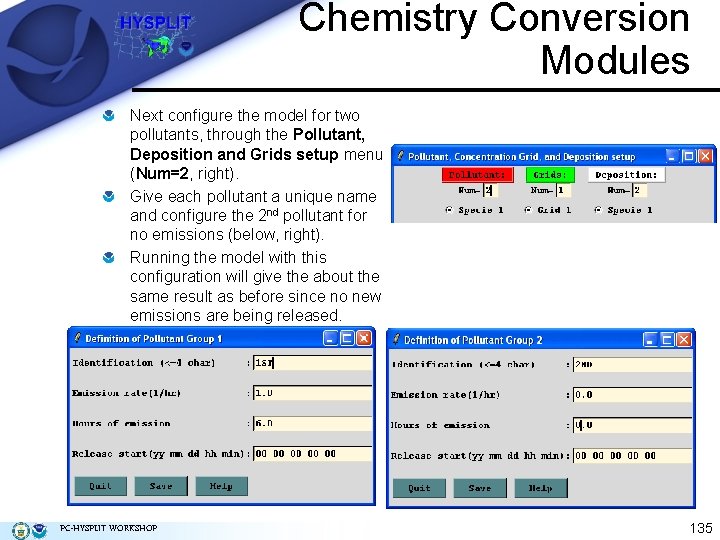Edit Identification field in Pollutant Group 1

[312, 363]
